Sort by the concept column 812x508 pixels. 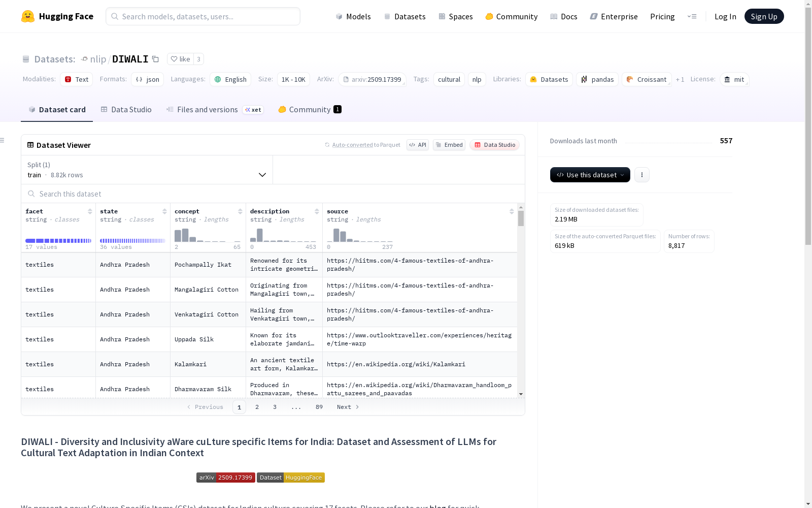[240, 211]
